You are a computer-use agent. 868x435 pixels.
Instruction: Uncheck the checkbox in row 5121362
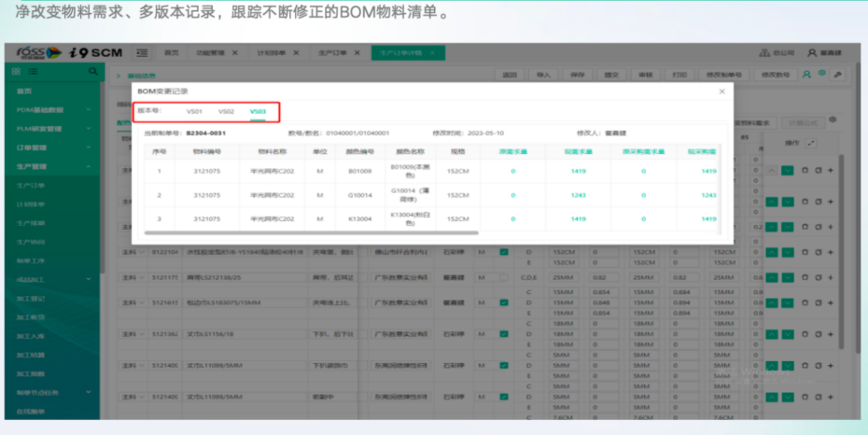tap(504, 334)
